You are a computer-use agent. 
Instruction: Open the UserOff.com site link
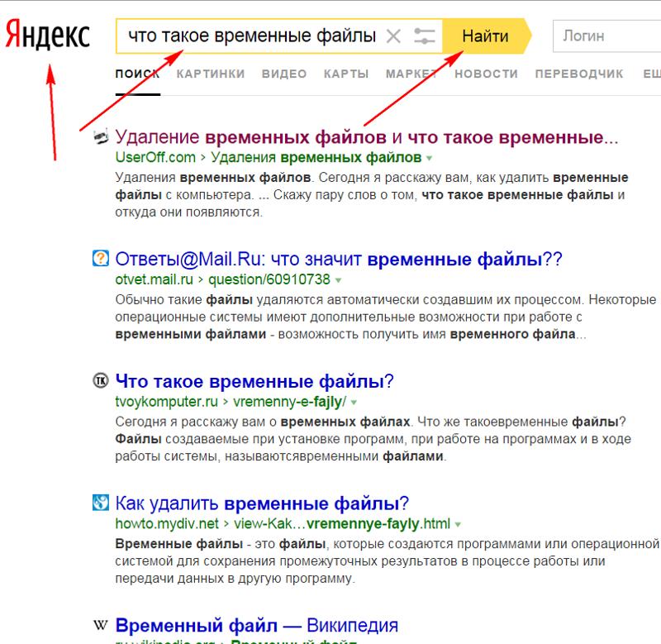click(155, 157)
